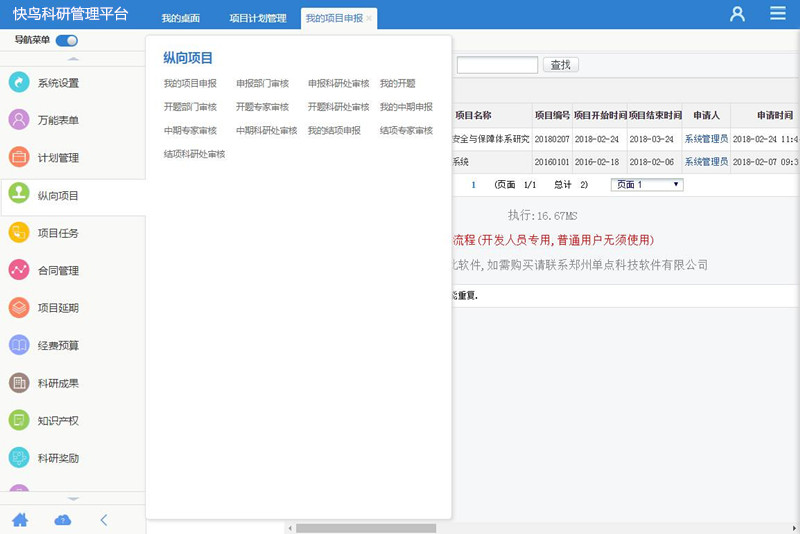Image resolution: width=800 pixels, height=534 pixels.
Task: Open 我的中期申报 menu item
Action: tap(406, 107)
